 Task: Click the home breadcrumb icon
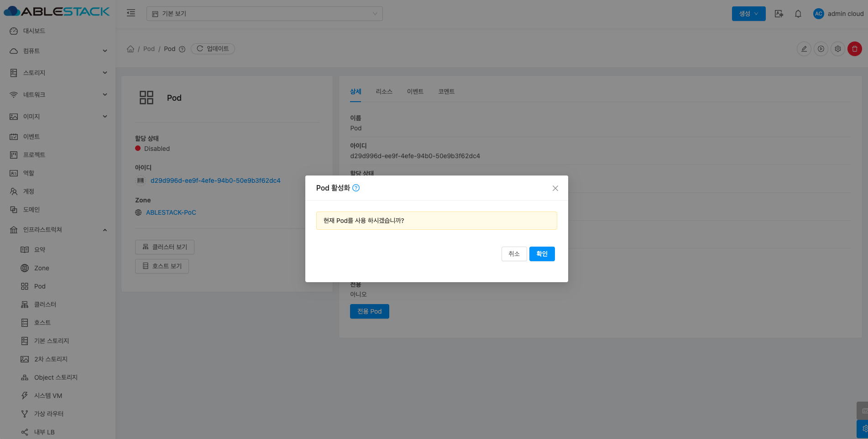(131, 49)
